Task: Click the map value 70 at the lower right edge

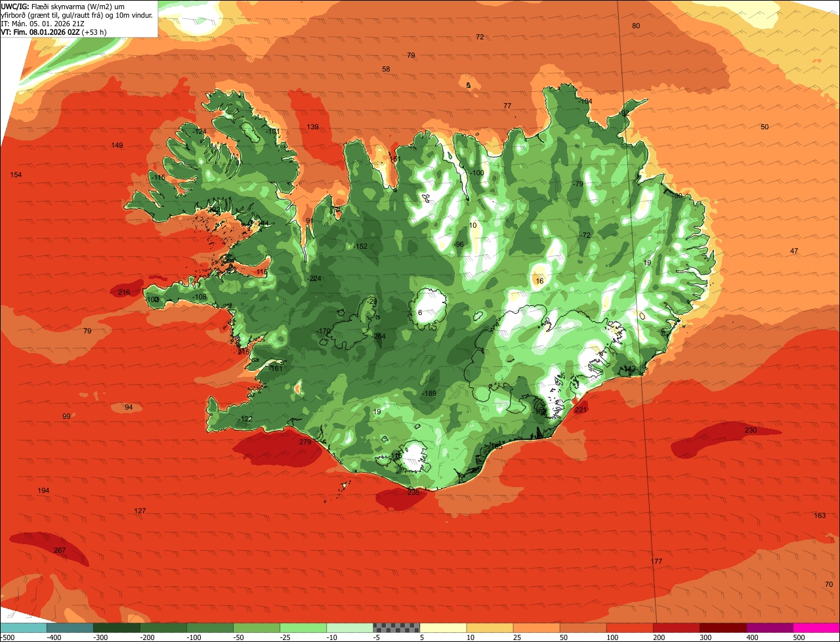Action: click(829, 584)
